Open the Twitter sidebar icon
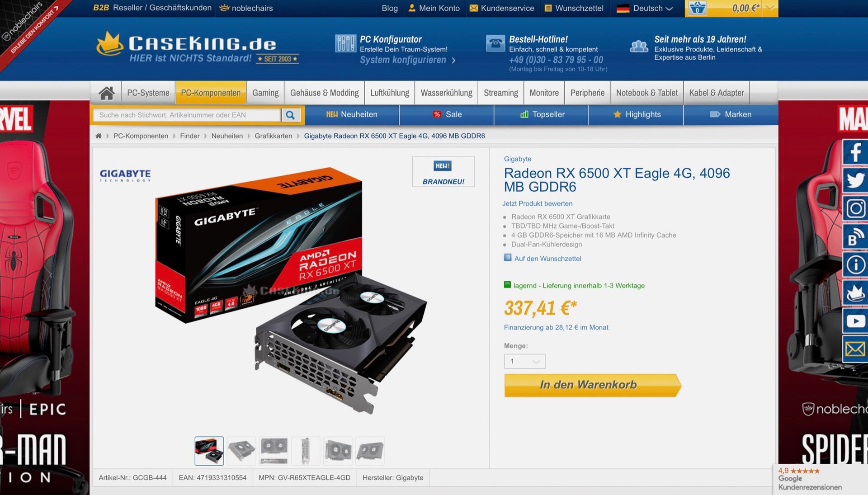 coord(855,180)
